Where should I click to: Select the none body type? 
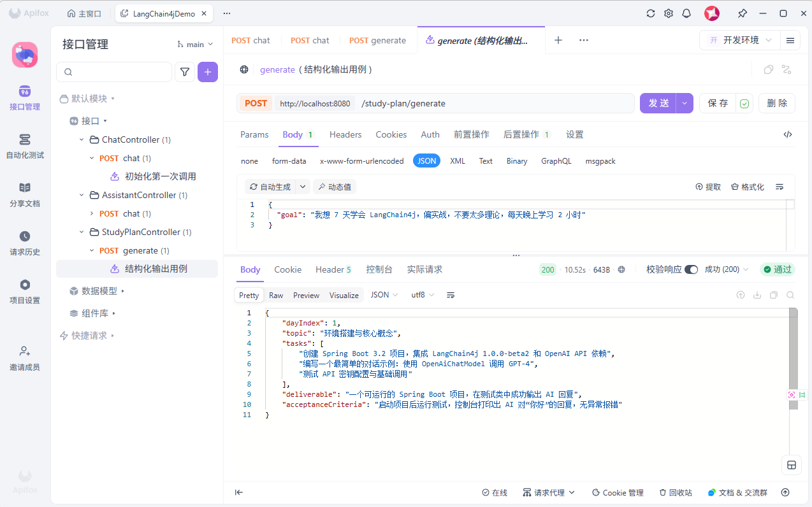click(x=249, y=161)
